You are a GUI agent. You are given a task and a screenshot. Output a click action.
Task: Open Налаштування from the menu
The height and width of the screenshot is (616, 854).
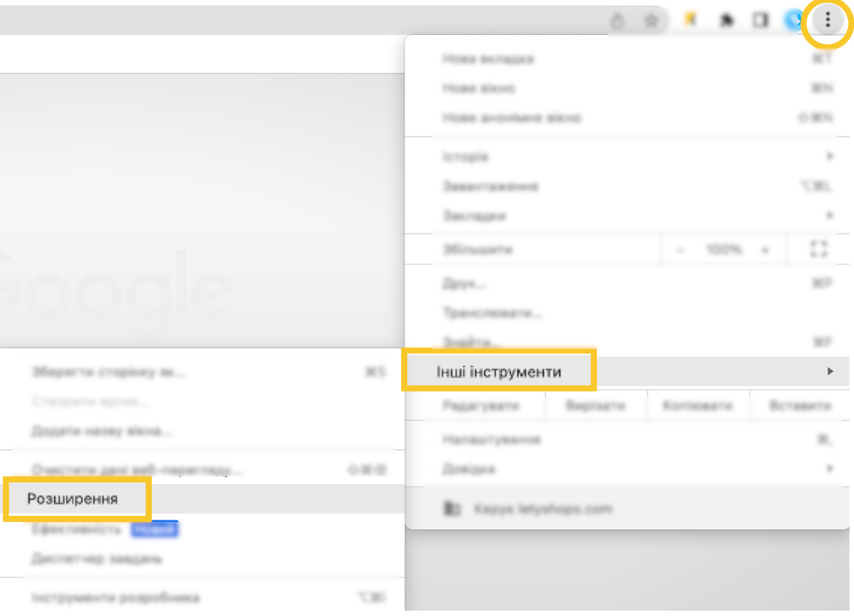(491, 439)
